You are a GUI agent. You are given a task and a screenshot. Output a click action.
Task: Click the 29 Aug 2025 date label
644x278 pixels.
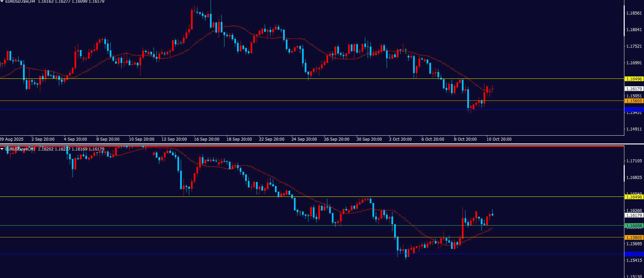click(12, 139)
